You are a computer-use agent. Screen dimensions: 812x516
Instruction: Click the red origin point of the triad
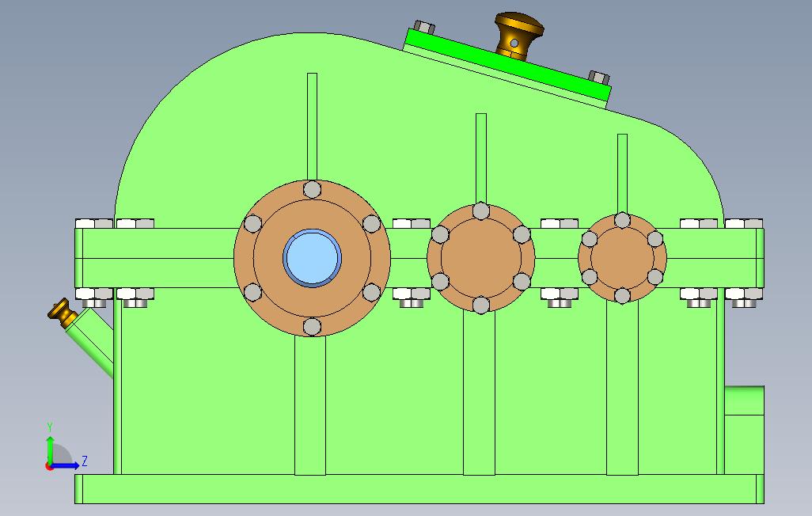click(x=49, y=466)
